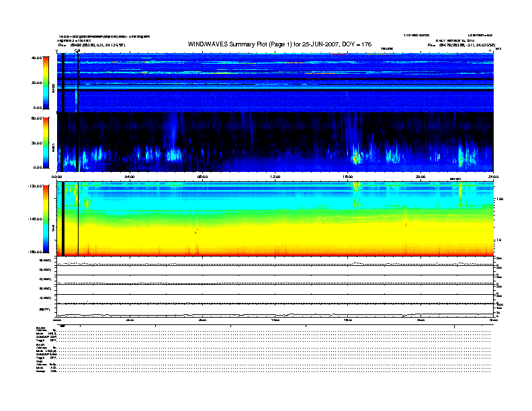Click the RAD2 axis label beside top spectrogram
The height and width of the screenshot is (411, 532).
coord(53,88)
